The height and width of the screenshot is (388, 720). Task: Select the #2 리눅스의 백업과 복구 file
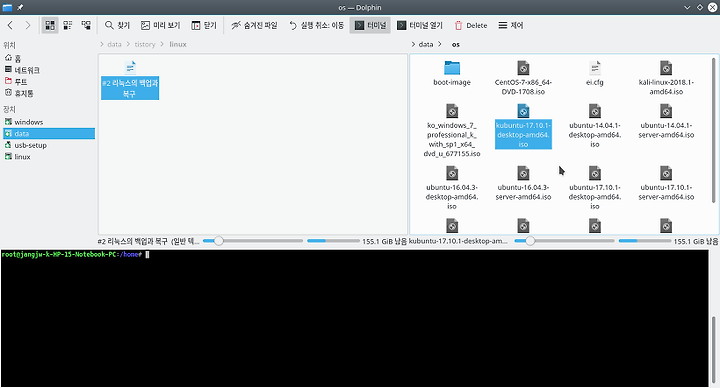[130, 80]
